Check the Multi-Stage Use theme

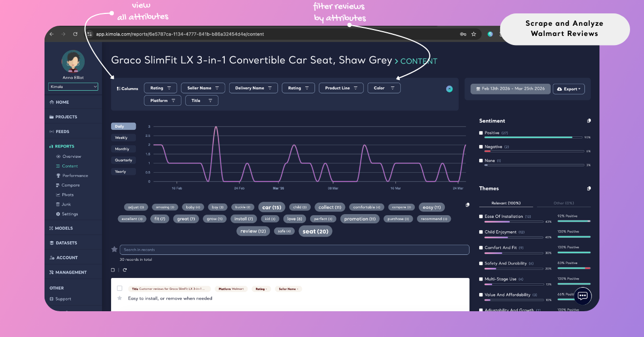coord(481,279)
